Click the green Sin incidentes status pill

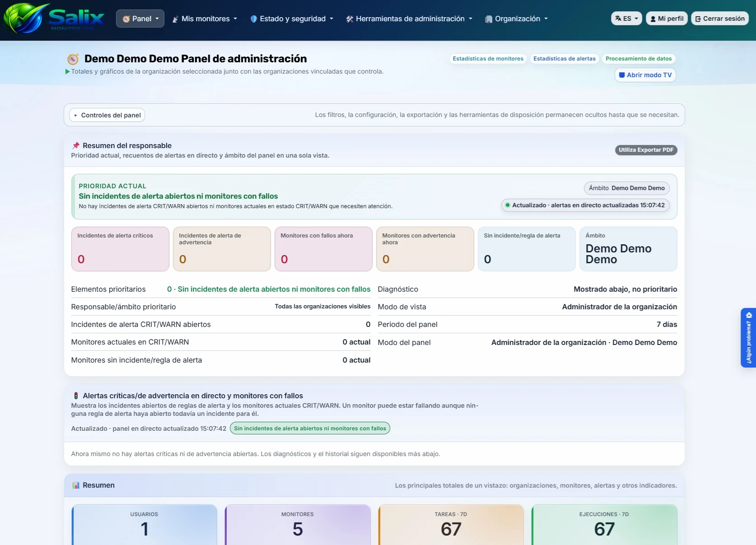point(310,429)
